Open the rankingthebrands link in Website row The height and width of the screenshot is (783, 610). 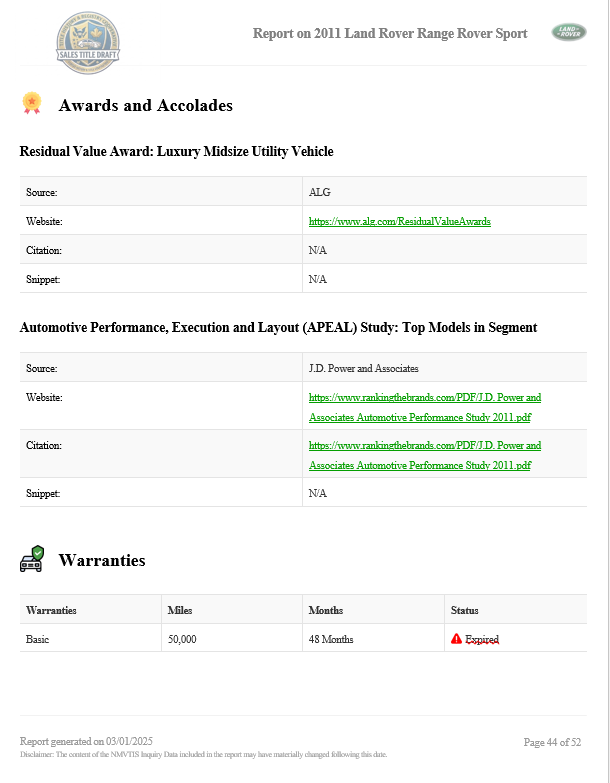[425, 406]
